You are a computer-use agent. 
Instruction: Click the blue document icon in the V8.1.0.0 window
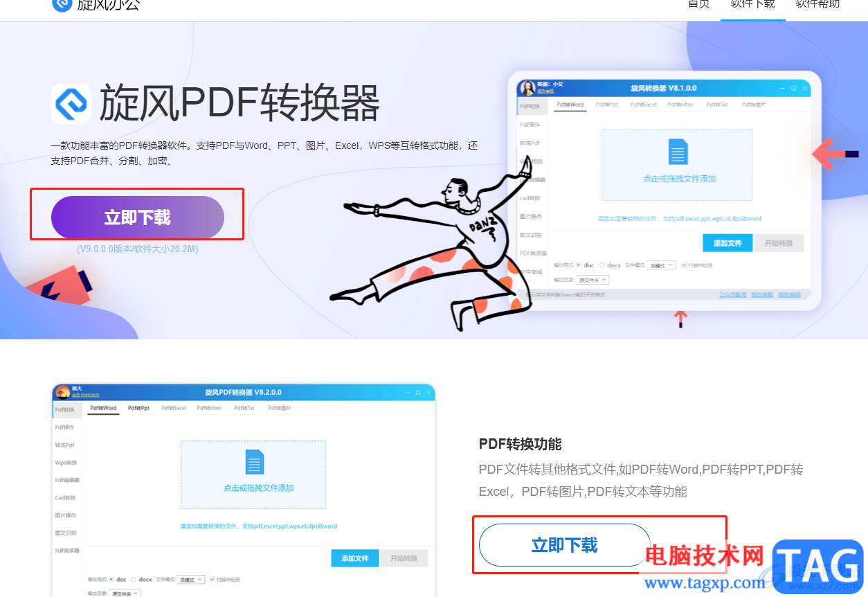[x=678, y=152]
